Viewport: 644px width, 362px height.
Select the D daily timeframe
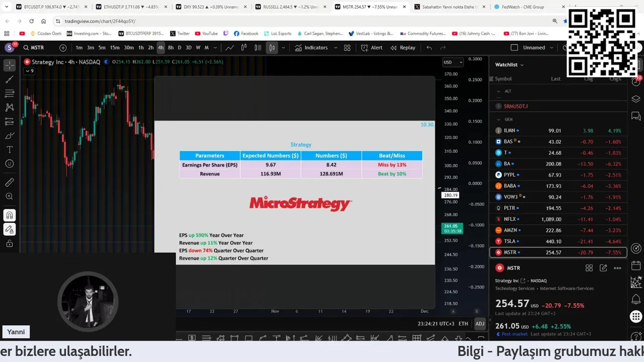[x=180, y=48]
